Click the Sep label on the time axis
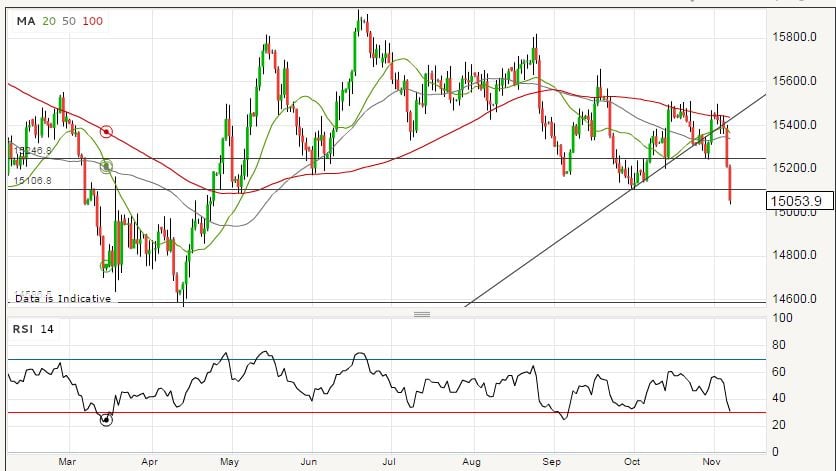 [x=552, y=462]
